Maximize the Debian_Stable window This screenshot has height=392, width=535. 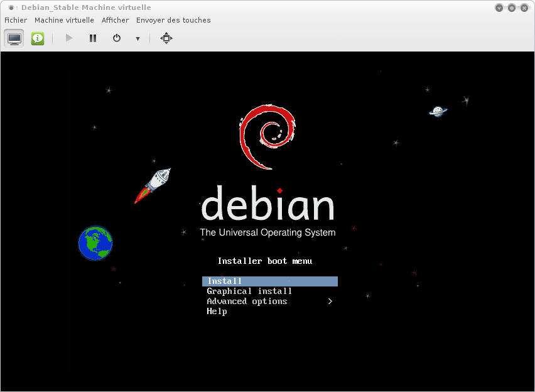coord(511,8)
